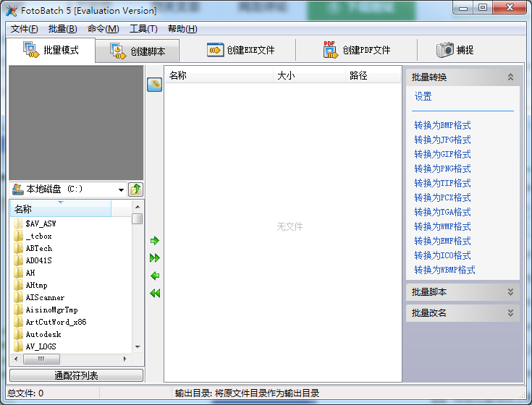532x405 pixels.
Task: Click the 创建PDF文件 icon
Action: [331, 49]
